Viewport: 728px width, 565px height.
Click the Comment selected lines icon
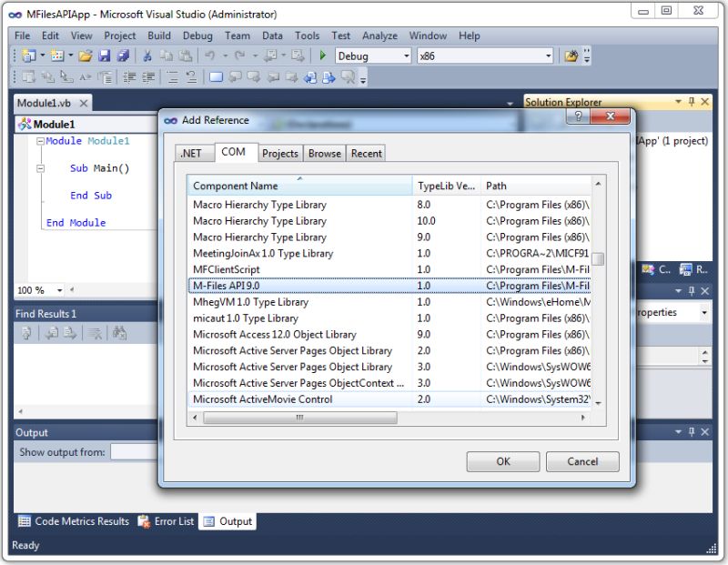(x=172, y=77)
